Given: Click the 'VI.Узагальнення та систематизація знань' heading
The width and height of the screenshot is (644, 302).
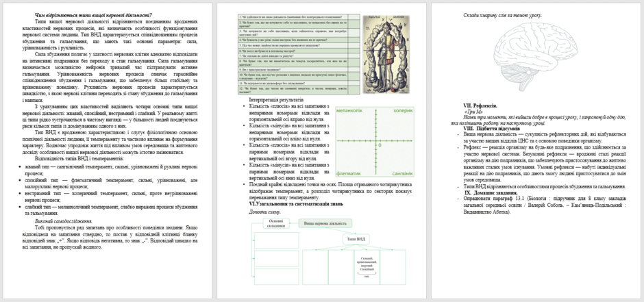Looking at the screenshot, I should point(296,203).
